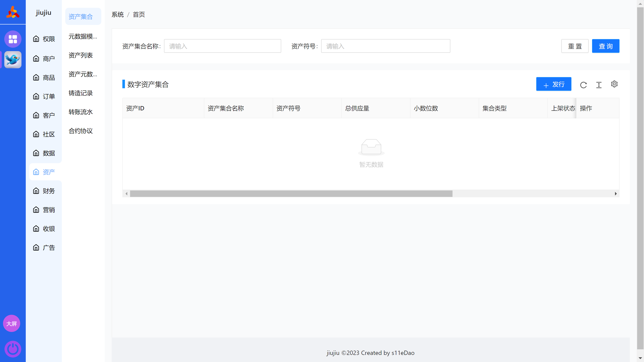Click the 重置 reset button
The height and width of the screenshot is (362, 644).
point(575,46)
